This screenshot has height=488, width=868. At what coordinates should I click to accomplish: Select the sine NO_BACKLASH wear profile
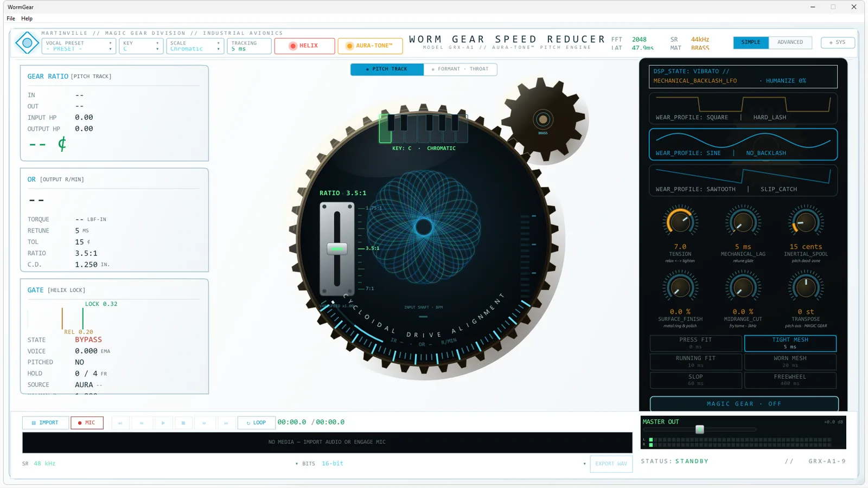(743, 144)
